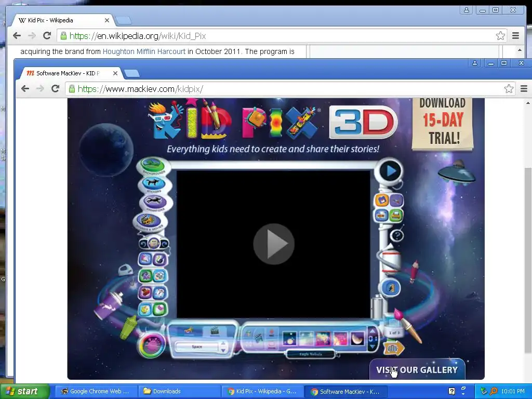Open a new tab in Wikipedia window
The height and width of the screenshot is (399, 532).
click(x=124, y=20)
